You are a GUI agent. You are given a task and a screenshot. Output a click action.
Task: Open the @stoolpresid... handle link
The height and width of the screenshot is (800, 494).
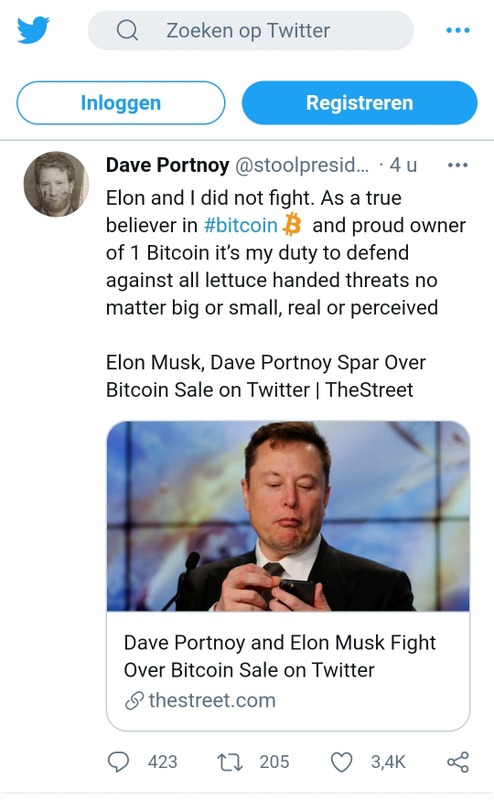coord(302,165)
